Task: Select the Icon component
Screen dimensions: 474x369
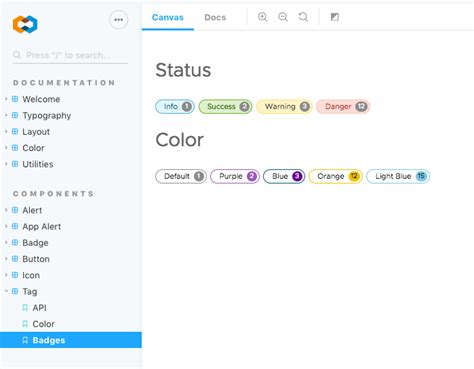Action: (31, 275)
